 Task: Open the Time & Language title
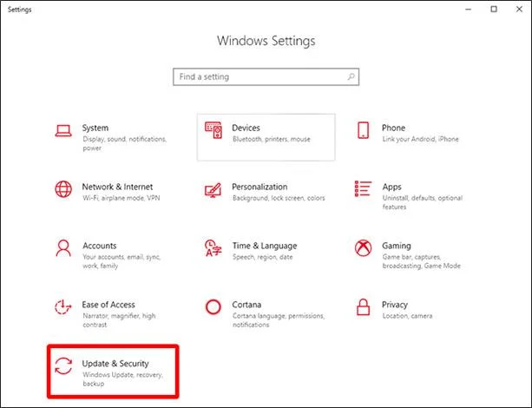pyautogui.click(x=265, y=246)
